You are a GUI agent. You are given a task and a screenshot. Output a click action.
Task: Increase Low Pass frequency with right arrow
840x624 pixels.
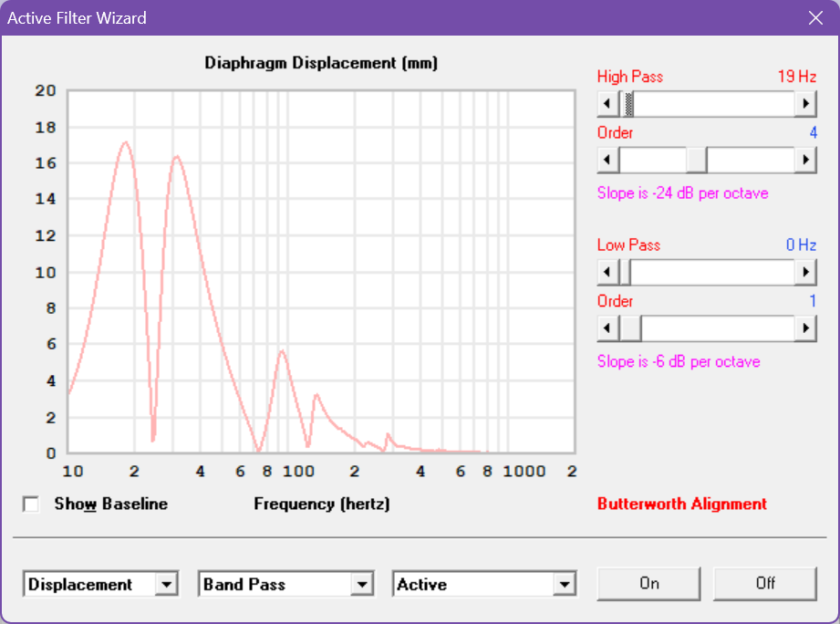[805, 272]
